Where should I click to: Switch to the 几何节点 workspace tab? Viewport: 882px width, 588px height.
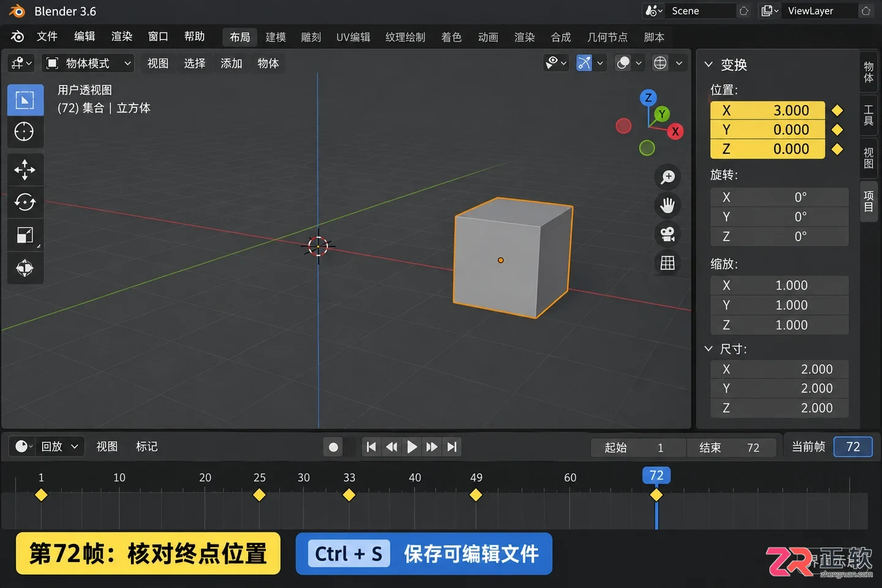click(x=608, y=37)
